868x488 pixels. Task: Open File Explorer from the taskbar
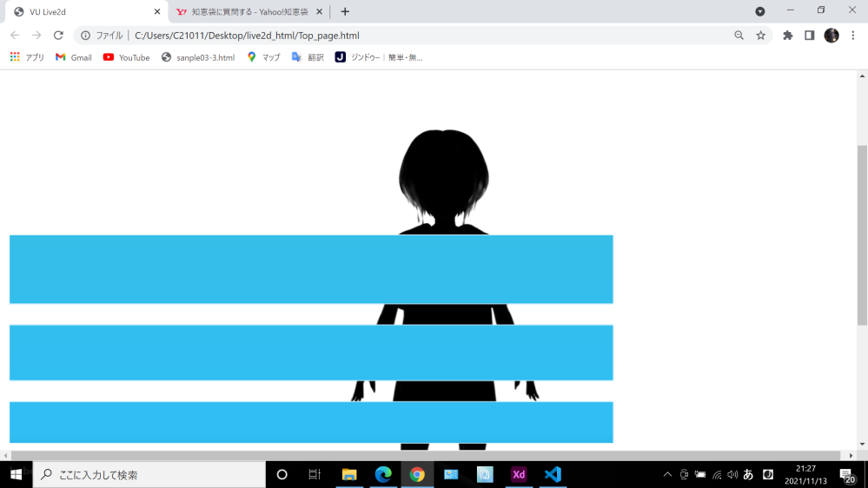point(348,474)
